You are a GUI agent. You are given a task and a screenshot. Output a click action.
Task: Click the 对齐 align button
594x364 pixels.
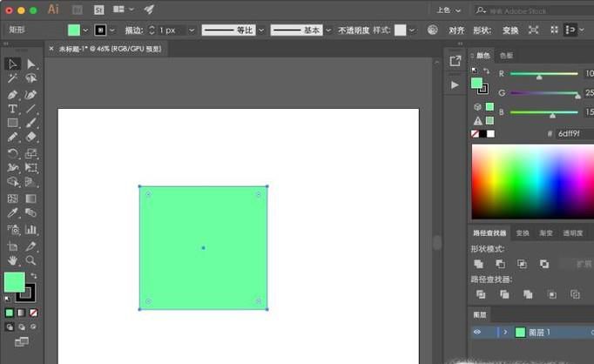pyautogui.click(x=456, y=30)
